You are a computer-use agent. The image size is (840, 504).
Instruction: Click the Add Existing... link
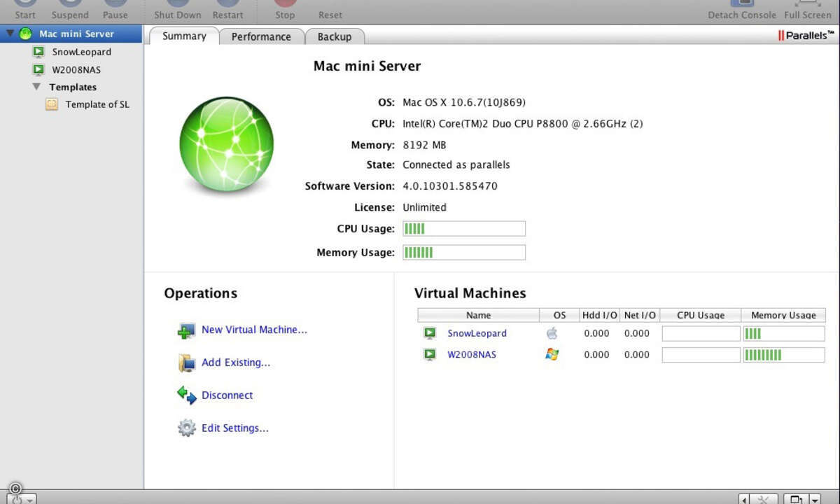pyautogui.click(x=236, y=363)
